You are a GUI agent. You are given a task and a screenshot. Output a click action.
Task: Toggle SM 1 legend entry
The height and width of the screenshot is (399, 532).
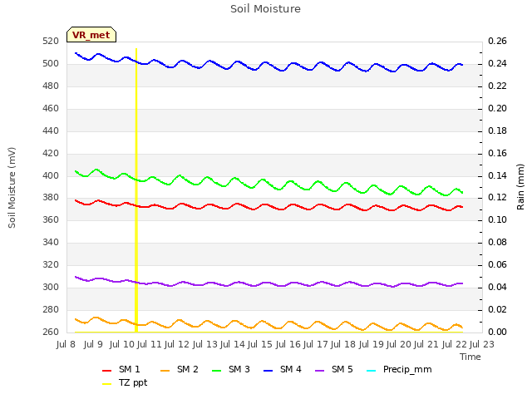[121, 369]
